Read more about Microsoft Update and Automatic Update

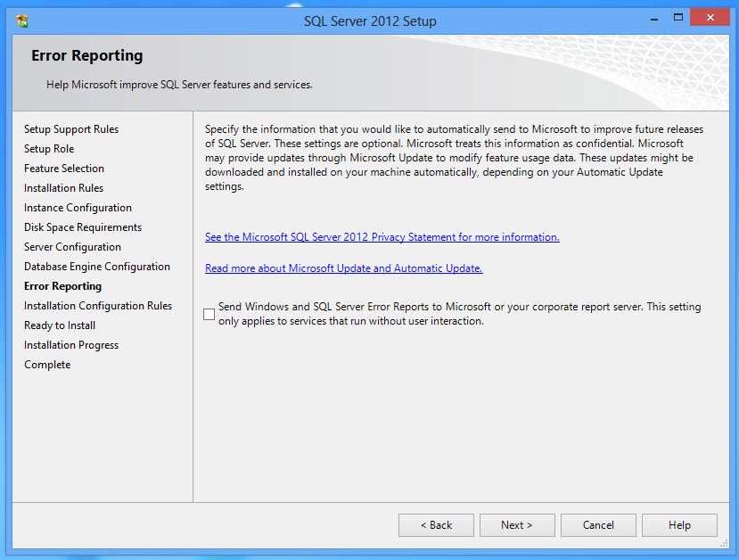coord(343,268)
